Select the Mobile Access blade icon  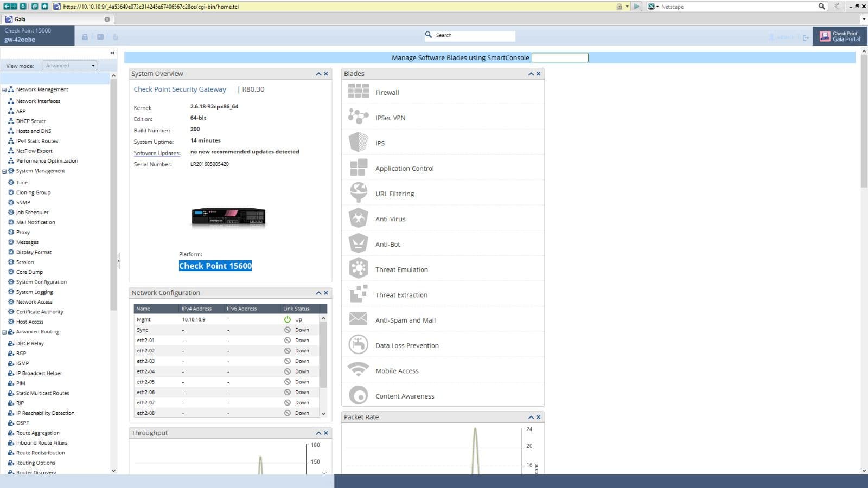click(x=358, y=370)
